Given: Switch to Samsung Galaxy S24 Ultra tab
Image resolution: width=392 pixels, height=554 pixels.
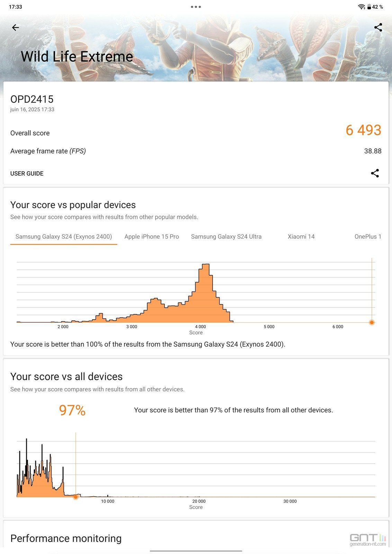Looking at the screenshot, I should click(226, 237).
